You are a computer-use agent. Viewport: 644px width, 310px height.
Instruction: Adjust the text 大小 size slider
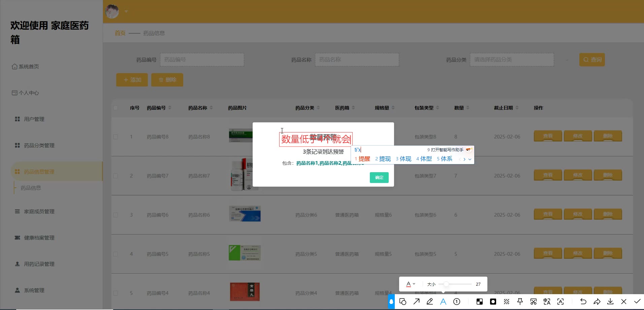[446, 284]
